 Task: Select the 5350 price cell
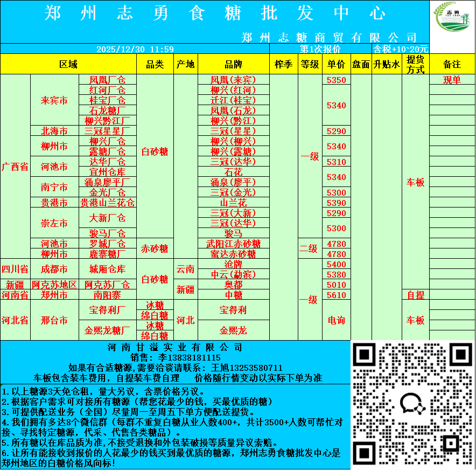tap(337, 80)
